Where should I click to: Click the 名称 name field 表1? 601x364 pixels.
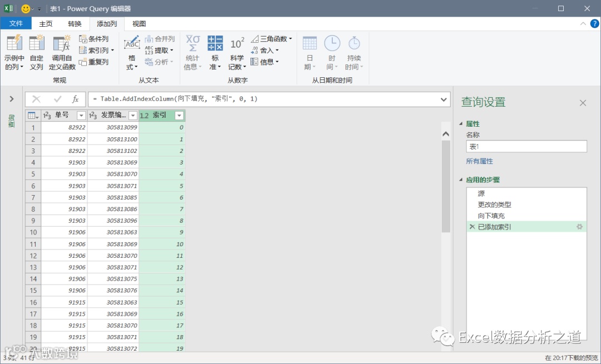[x=526, y=147]
